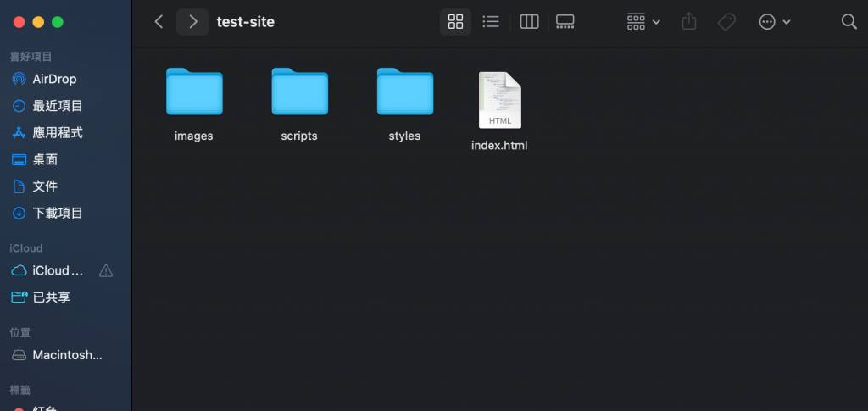868x411 pixels.
Task: Select the styles folder
Action: 405,92
